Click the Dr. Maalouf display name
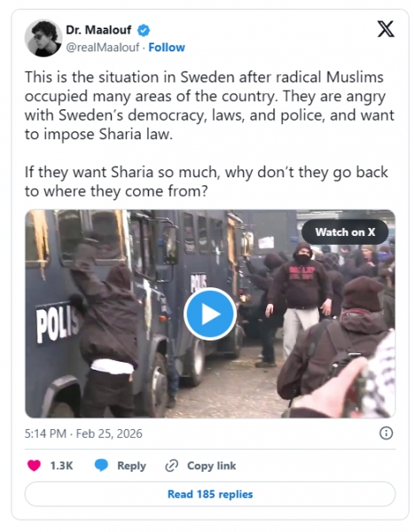 [x=98, y=30]
